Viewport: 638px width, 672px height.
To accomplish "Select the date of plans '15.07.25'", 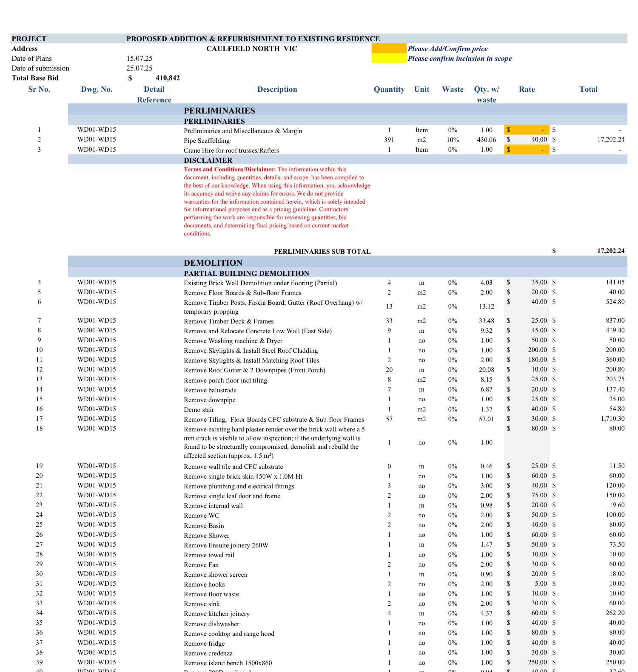I will pyautogui.click(x=140, y=59).
